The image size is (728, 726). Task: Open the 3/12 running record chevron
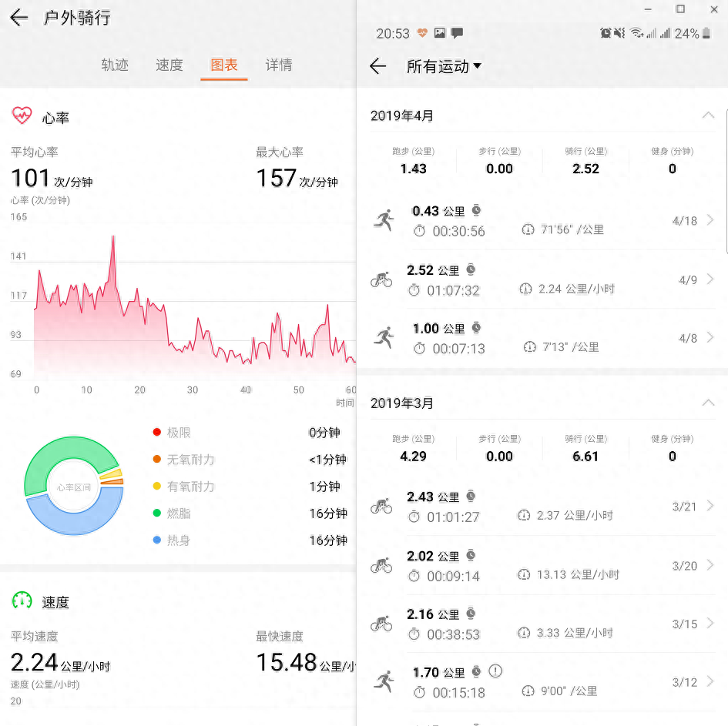coord(710,682)
